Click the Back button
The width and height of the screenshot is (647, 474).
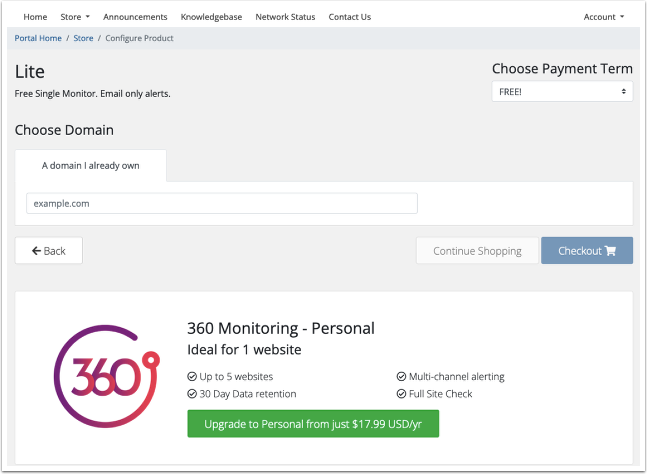pyautogui.click(x=49, y=250)
